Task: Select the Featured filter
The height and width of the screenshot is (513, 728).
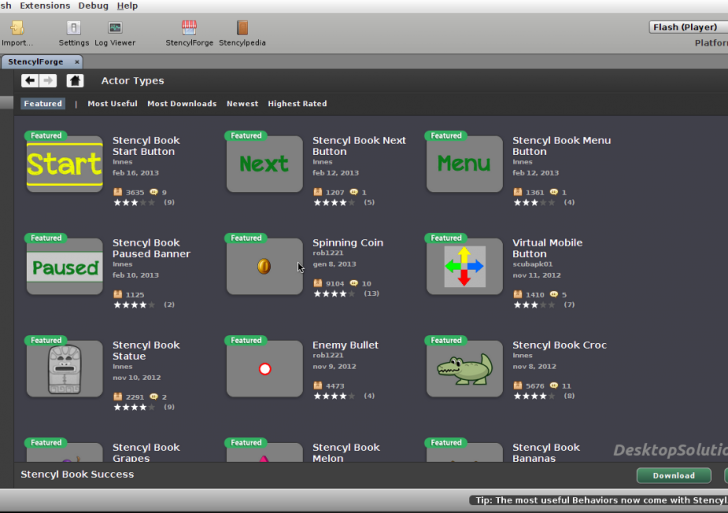Action: pos(43,104)
